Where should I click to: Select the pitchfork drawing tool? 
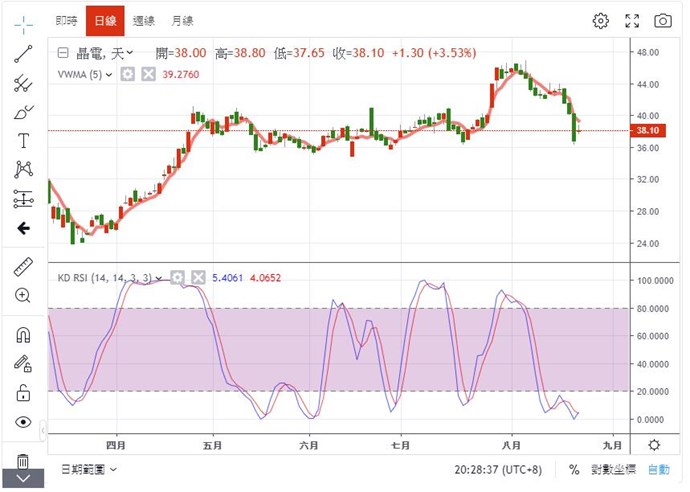point(24,83)
